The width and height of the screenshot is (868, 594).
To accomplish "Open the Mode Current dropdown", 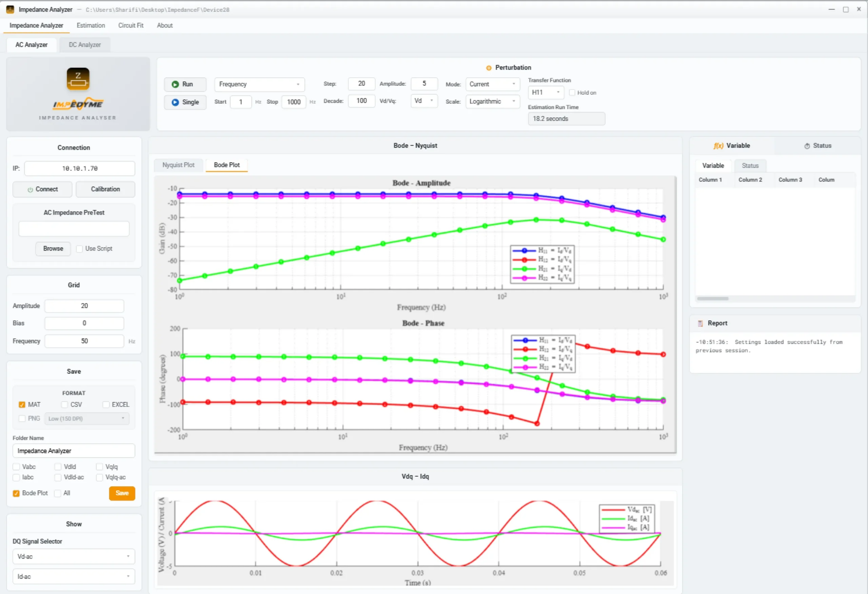I will click(x=492, y=84).
